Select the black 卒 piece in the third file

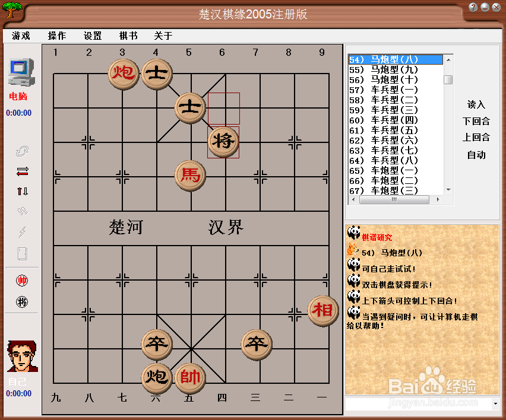[257, 345]
